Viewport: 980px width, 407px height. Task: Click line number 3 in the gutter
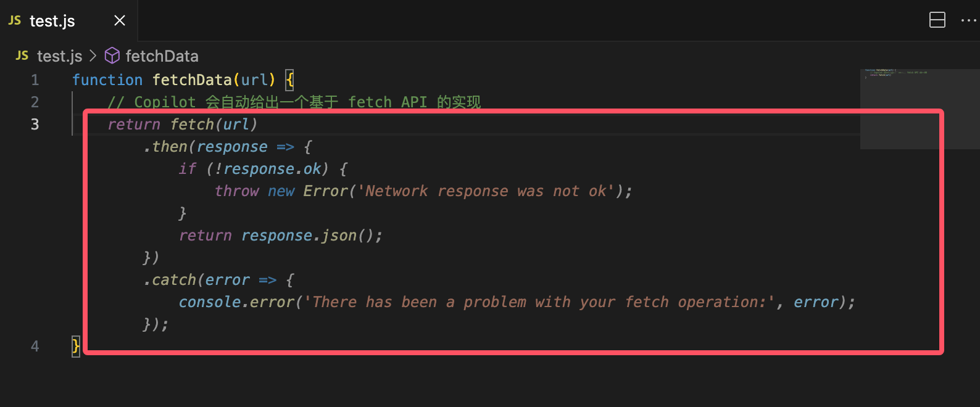35,124
